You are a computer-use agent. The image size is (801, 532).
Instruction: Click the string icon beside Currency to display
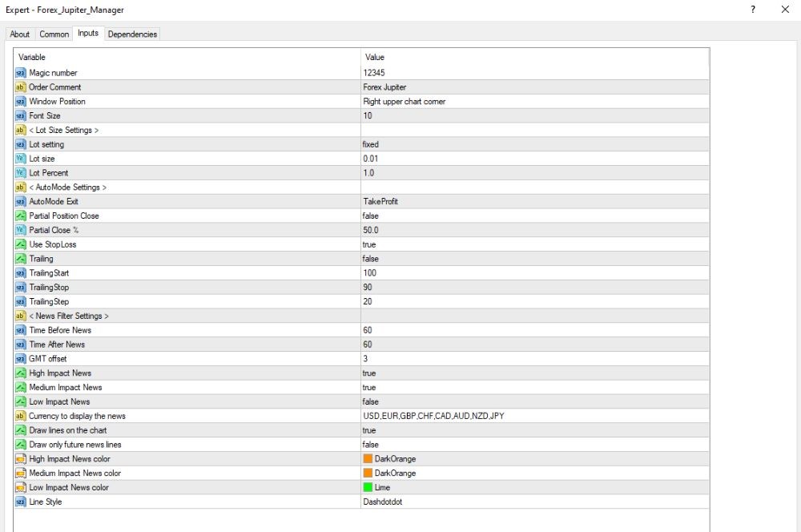pos(21,417)
